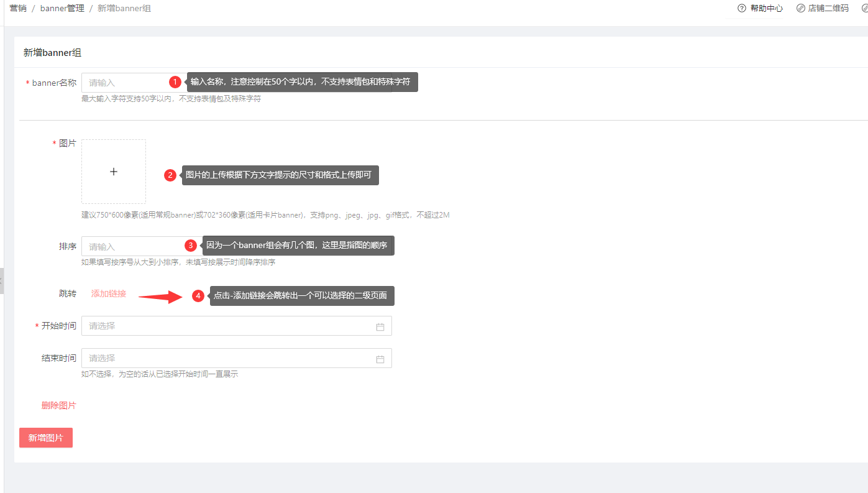Click the 新增banner组 breadcrumb item

tap(124, 9)
